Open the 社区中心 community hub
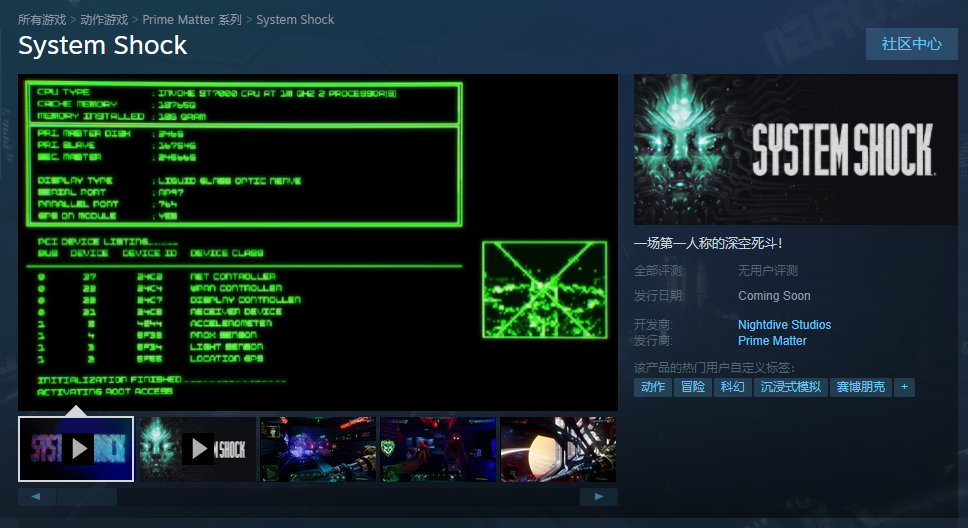The width and height of the screenshot is (968, 528). (911, 44)
